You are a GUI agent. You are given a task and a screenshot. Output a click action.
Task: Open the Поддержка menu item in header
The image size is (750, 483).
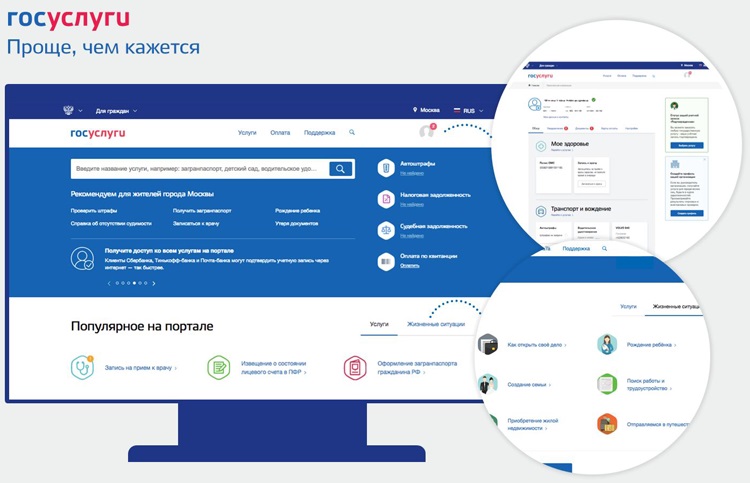319,133
